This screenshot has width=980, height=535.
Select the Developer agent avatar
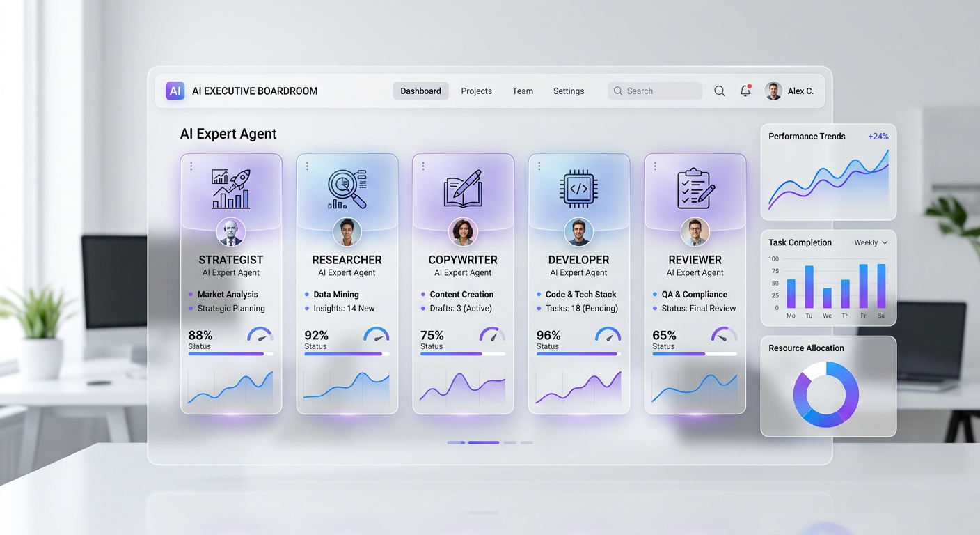pyautogui.click(x=579, y=232)
